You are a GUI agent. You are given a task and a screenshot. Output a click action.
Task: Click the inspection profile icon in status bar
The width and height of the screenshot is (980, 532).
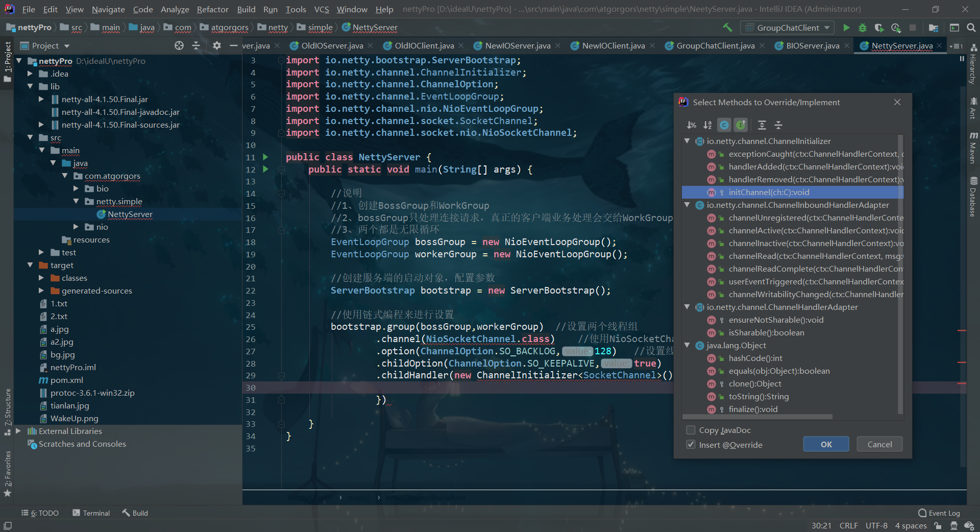953,525
